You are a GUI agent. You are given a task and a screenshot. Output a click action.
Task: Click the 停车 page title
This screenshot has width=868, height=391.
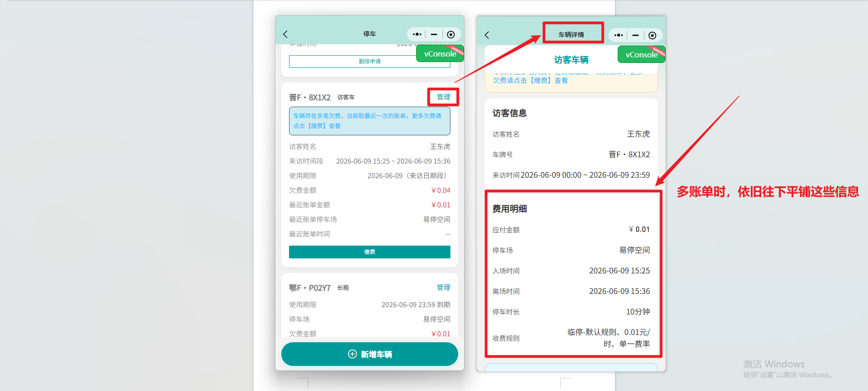(370, 34)
